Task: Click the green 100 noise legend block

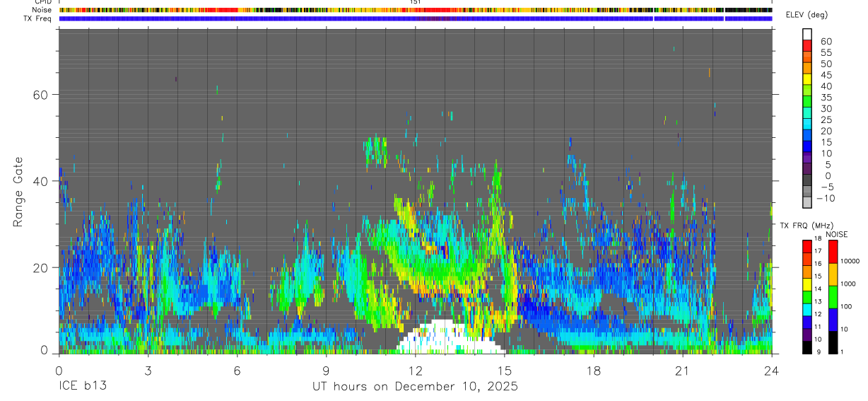Action: pos(833,297)
